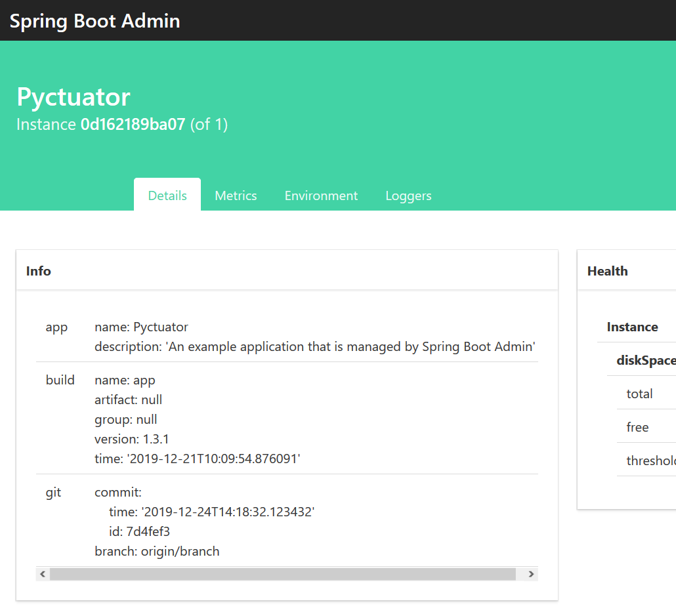Click the 'free' disk space row
Viewport: 676px width, 616px height.
646,427
